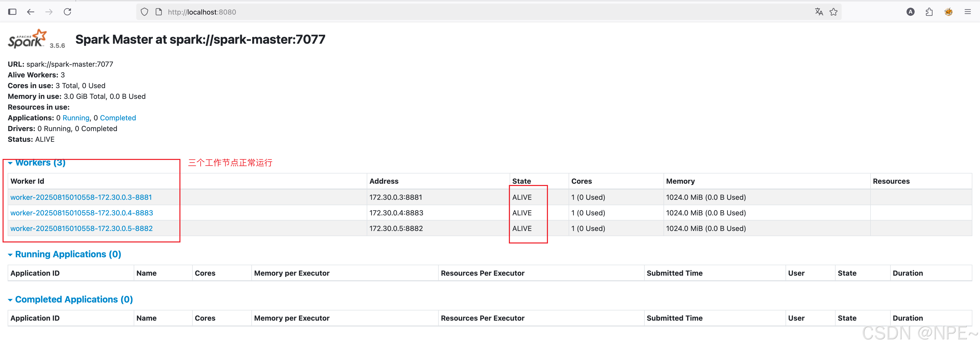This screenshot has height=349, width=980.
Task: Toggle the browser sidebar icon
Action: [x=12, y=12]
